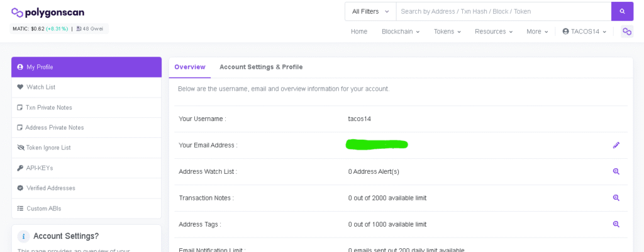This screenshot has height=252, width=644.
Task: Open Token Ignore List sidebar item
Action: coord(48,147)
